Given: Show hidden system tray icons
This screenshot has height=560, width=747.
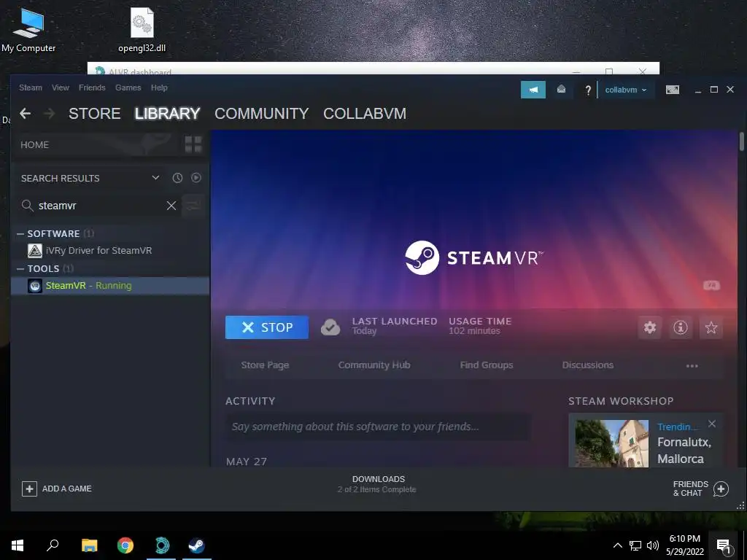Looking at the screenshot, I should point(617,545).
